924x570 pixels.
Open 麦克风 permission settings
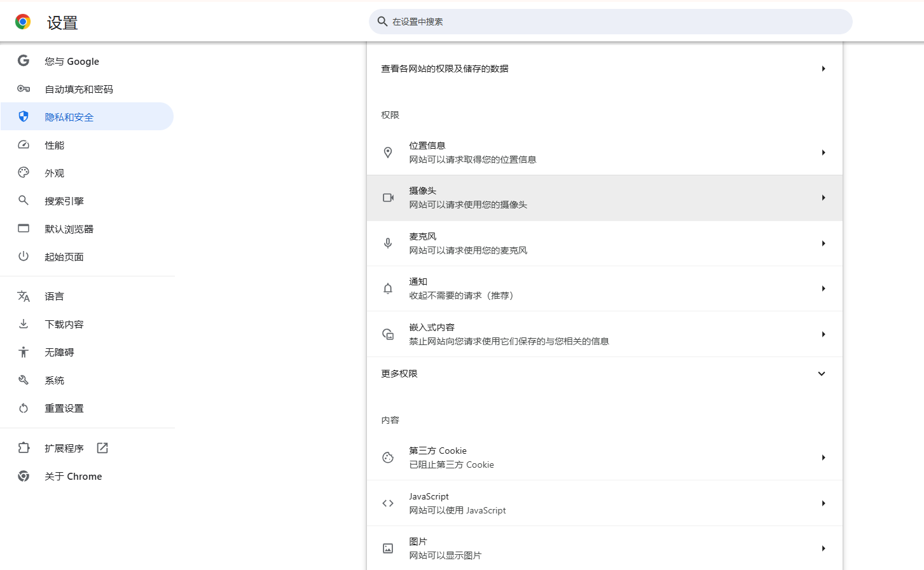coord(605,243)
